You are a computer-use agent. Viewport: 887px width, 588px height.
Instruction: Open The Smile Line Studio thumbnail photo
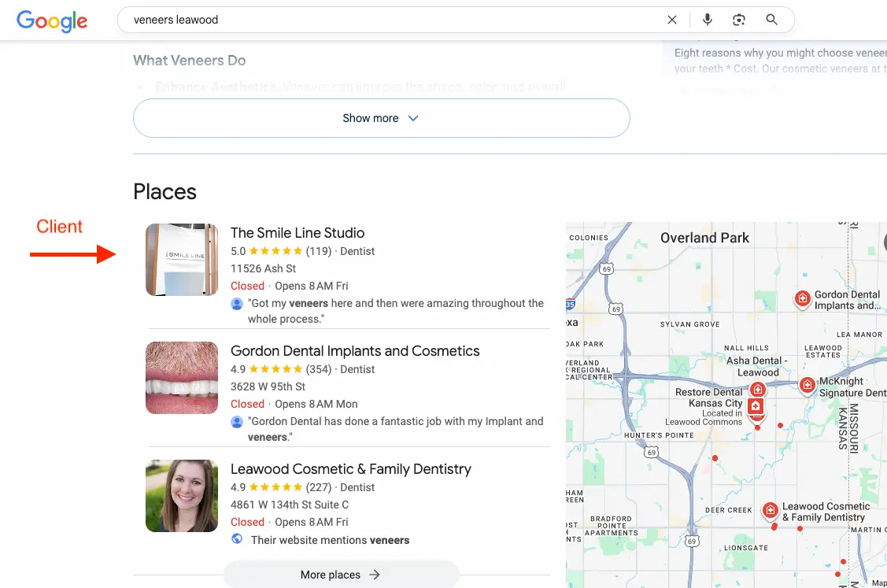[182, 260]
